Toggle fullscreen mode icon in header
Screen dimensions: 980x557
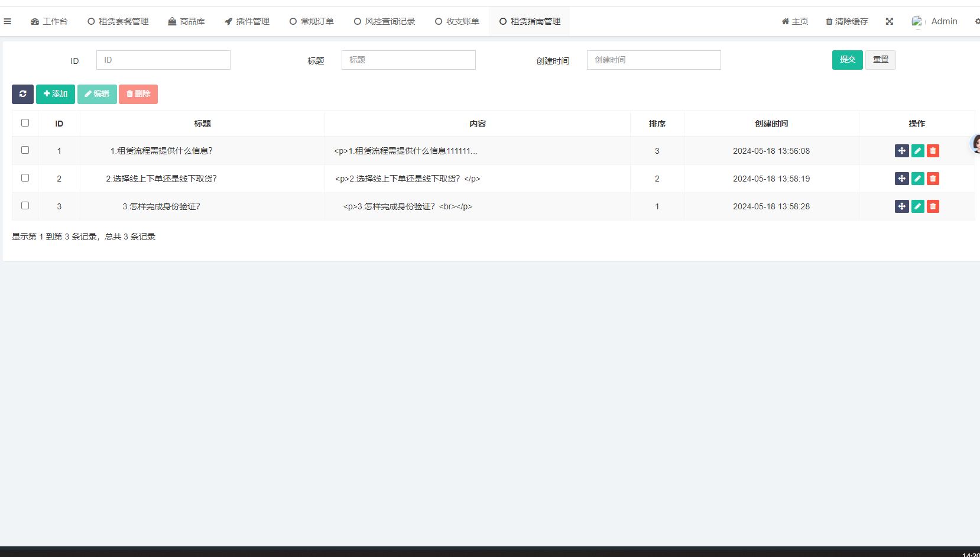click(x=889, y=21)
